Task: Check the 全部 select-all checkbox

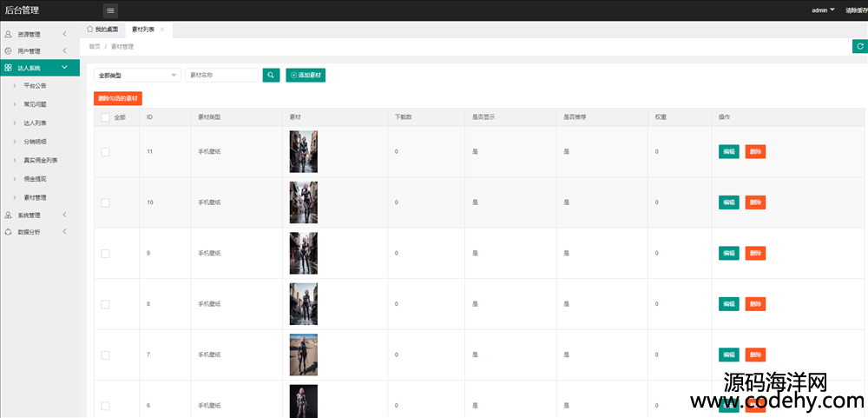Action: point(105,117)
